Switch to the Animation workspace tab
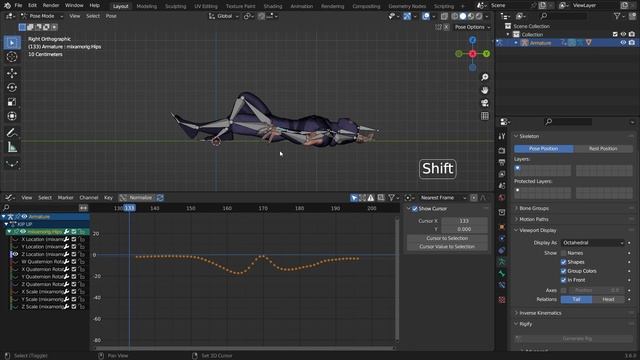The width and height of the screenshot is (640, 360). coord(302,6)
